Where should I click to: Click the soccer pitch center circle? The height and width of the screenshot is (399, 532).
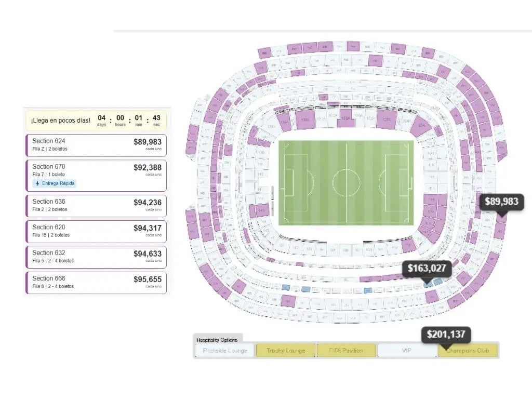pyautogui.click(x=346, y=182)
